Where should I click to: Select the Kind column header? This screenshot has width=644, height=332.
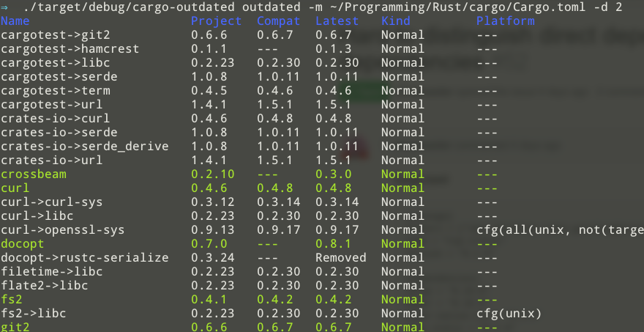click(x=395, y=21)
